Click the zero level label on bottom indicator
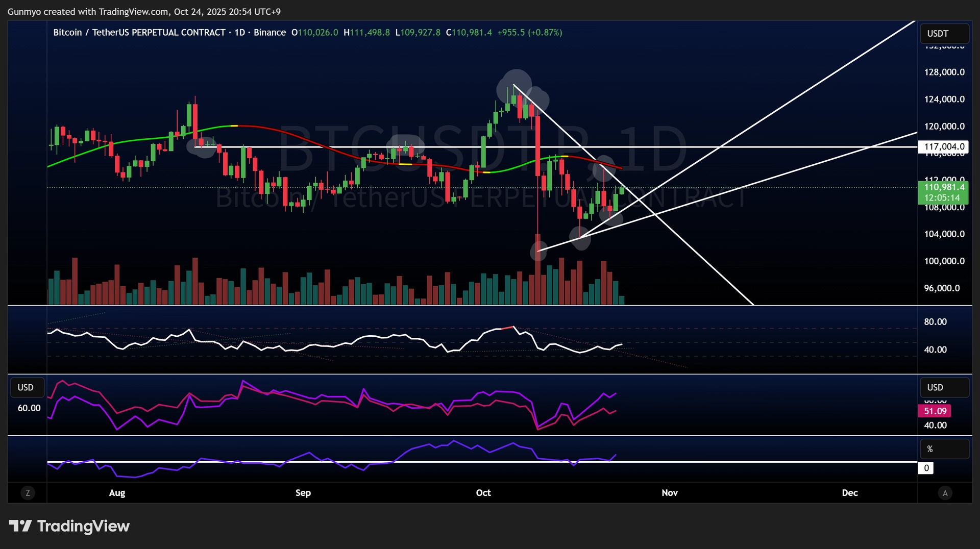 click(926, 468)
